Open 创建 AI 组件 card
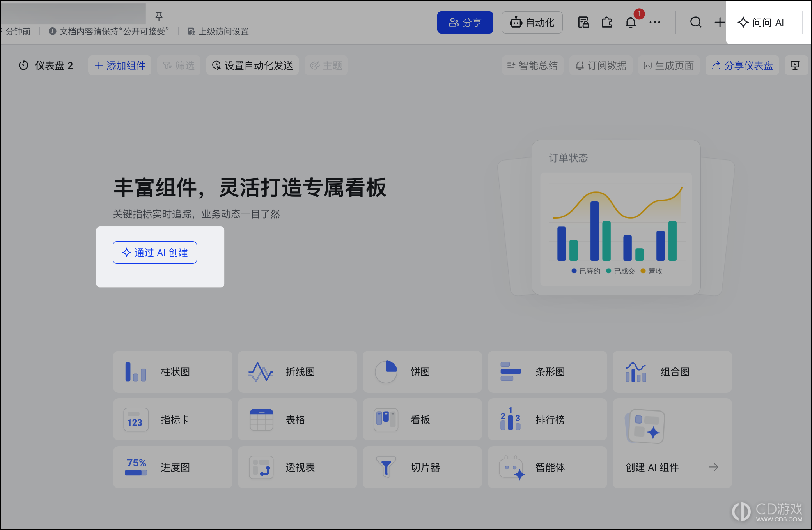The height and width of the screenshot is (530, 812). [672, 443]
